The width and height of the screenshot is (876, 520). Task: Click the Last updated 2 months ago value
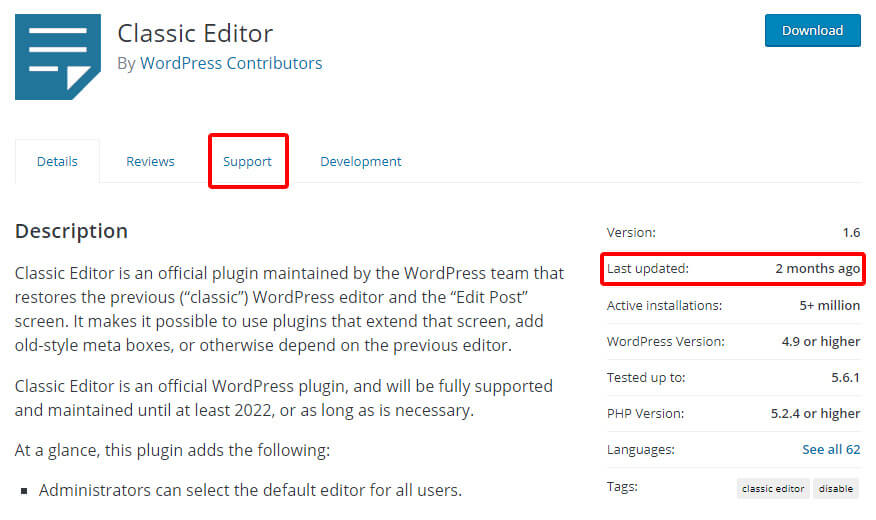(817, 269)
